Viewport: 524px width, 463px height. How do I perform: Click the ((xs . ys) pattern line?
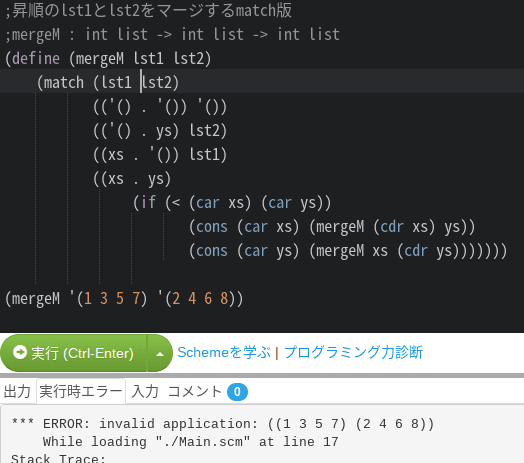pyautogui.click(x=132, y=179)
